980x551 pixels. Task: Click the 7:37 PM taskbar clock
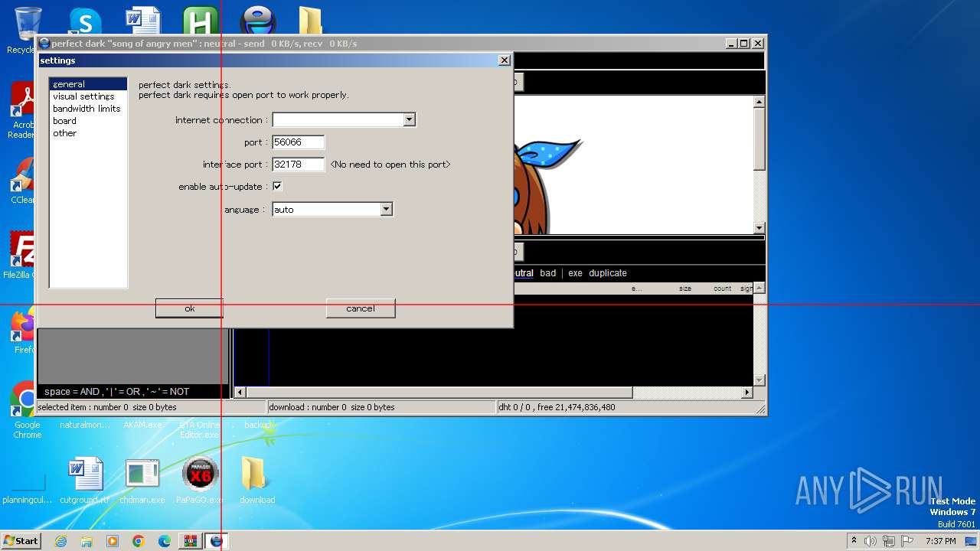tap(940, 541)
